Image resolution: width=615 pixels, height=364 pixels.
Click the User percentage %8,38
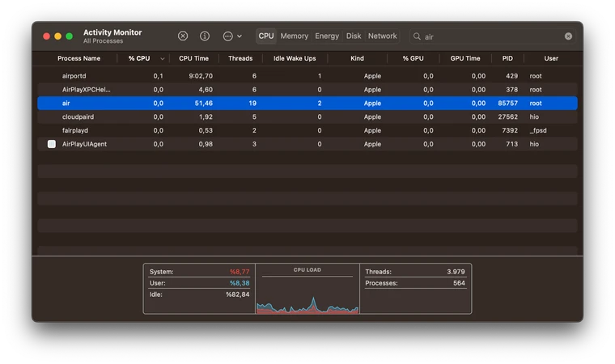240,283
